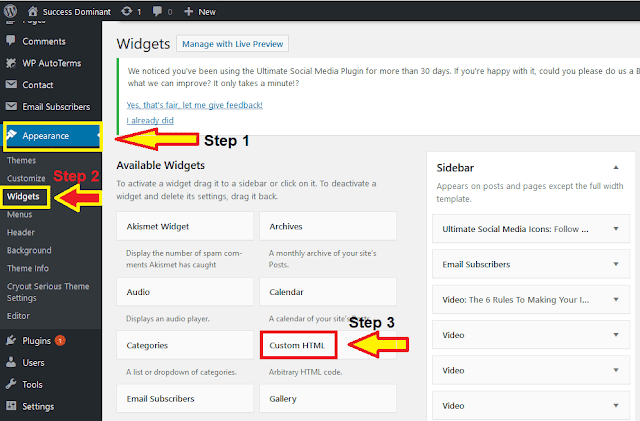640x421 pixels.
Task: Click the Plugins update count badge
Action: (x=60, y=340)
